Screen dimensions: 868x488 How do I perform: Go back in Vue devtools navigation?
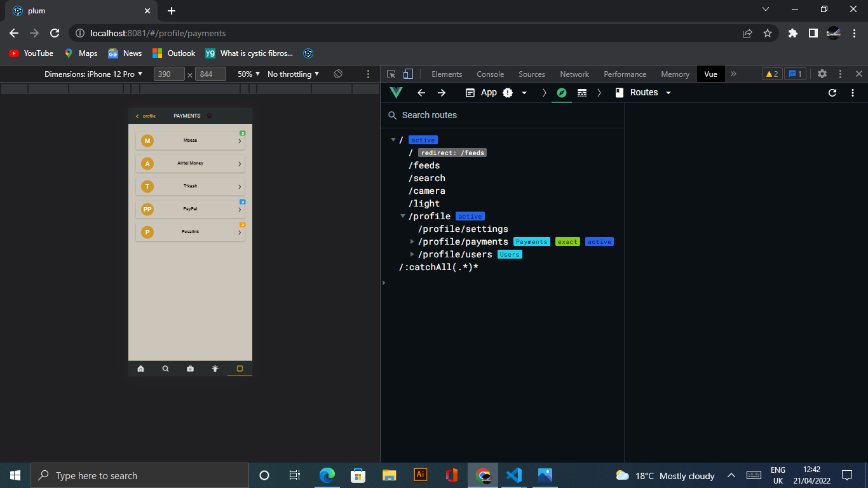coord(421,93)
